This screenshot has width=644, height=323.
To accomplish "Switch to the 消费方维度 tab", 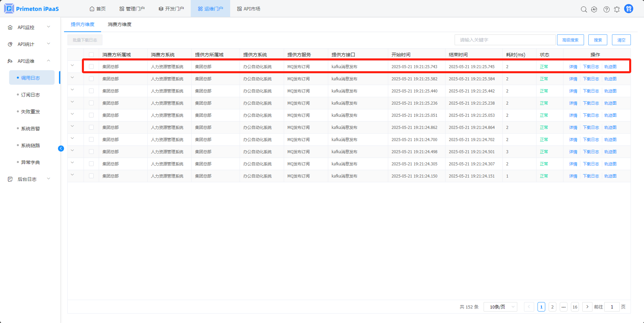I will (x=119, y=24).
